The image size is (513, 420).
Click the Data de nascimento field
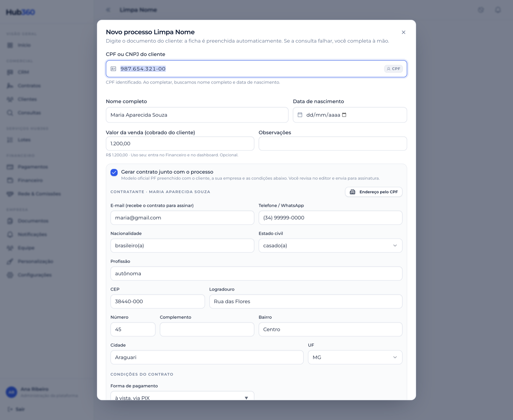[x=350, y=115]
